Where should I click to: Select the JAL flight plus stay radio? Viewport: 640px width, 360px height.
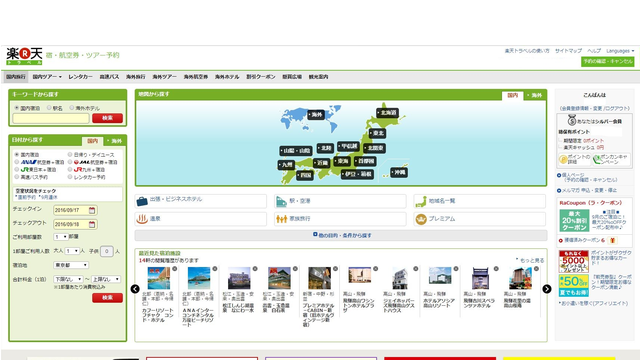pos(70,162)
